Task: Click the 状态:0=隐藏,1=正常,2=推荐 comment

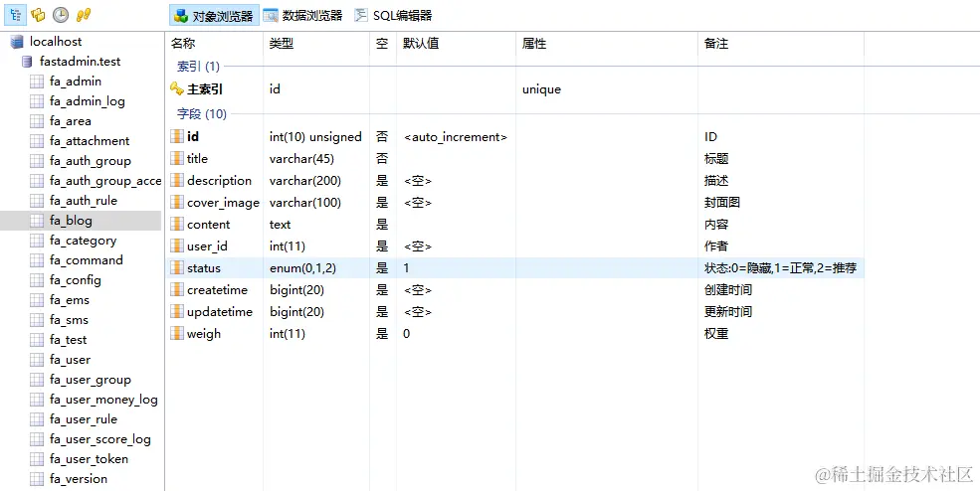Action: tap(780, 268)
